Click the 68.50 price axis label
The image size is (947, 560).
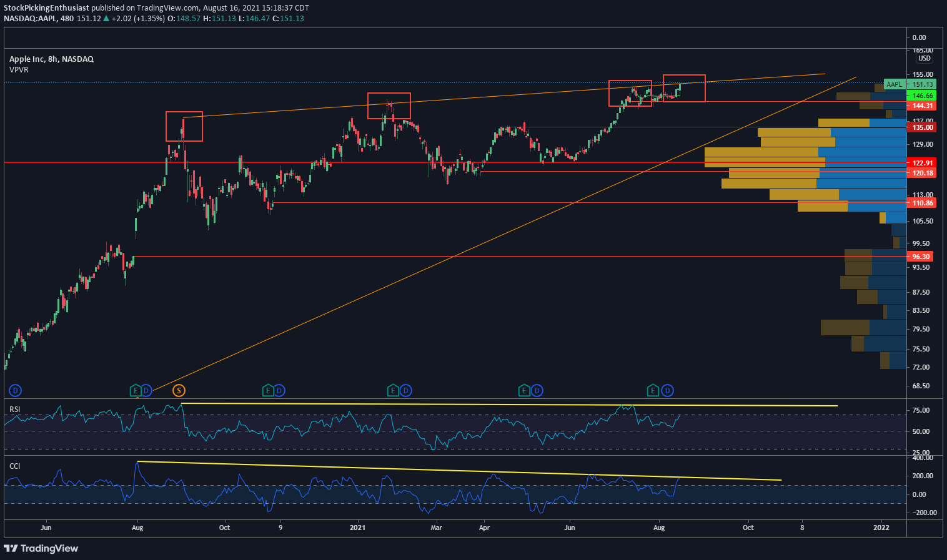(x=921, y=386)
